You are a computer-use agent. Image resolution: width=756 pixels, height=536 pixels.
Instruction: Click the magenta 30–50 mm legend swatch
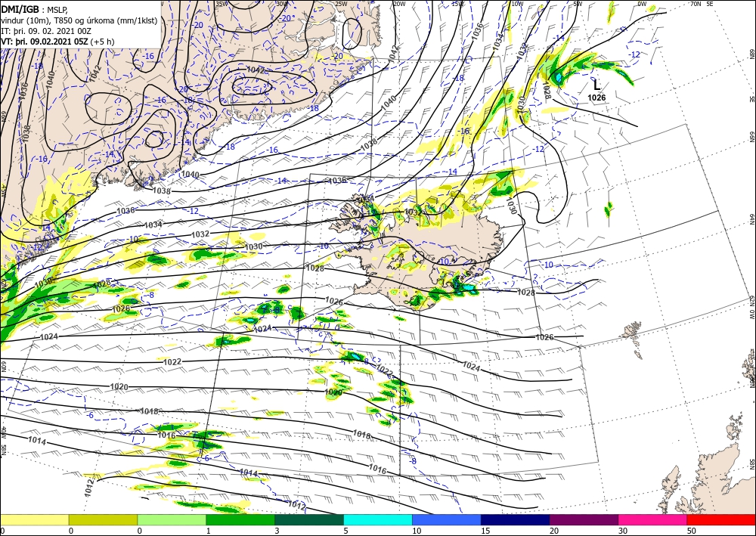point(653,519)
